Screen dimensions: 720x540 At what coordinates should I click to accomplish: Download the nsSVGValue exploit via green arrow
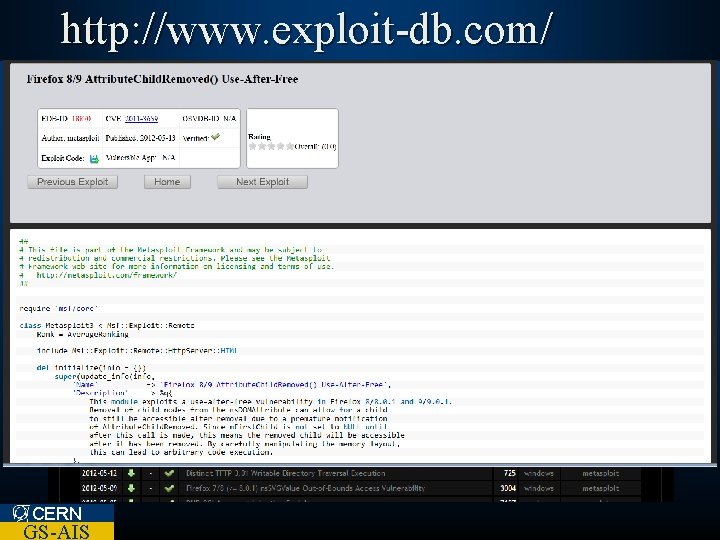tap(131, 488)
